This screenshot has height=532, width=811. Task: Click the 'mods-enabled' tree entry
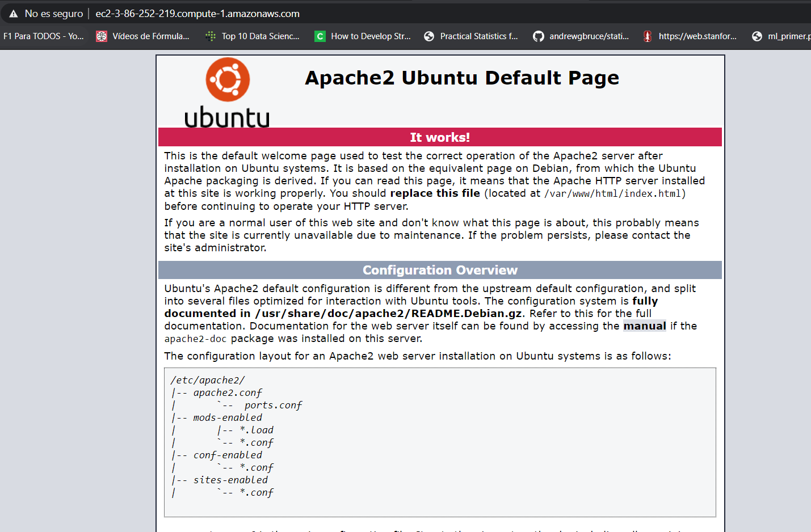coord(228,417)
